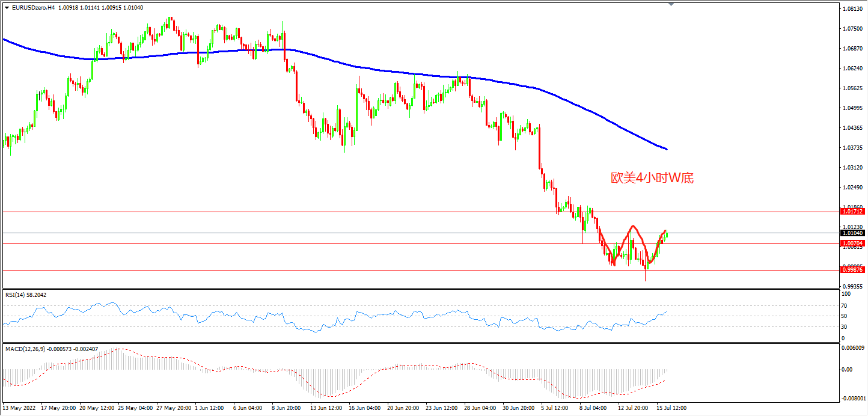Click the 1.03120 price scale value
Viewport: 868px width, 416px height.
coord(853,168)
